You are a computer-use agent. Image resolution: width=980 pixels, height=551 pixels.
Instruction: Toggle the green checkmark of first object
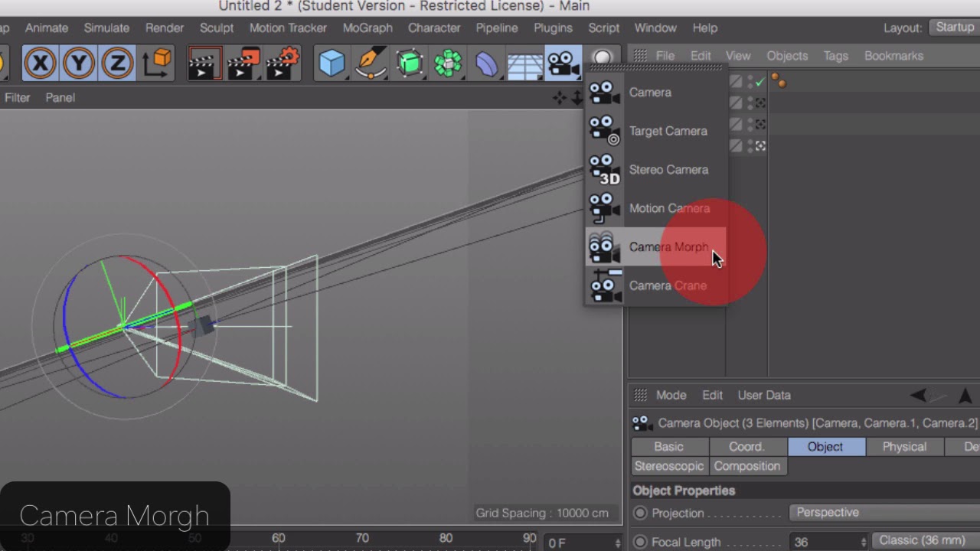pos(759,81)
